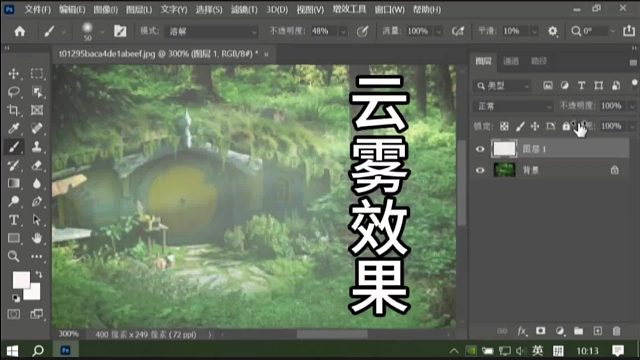The height and width of the screenshot is (360, 640).
Task: Hide layer 图层 1 with eye icon
Action: coord(480,149)
